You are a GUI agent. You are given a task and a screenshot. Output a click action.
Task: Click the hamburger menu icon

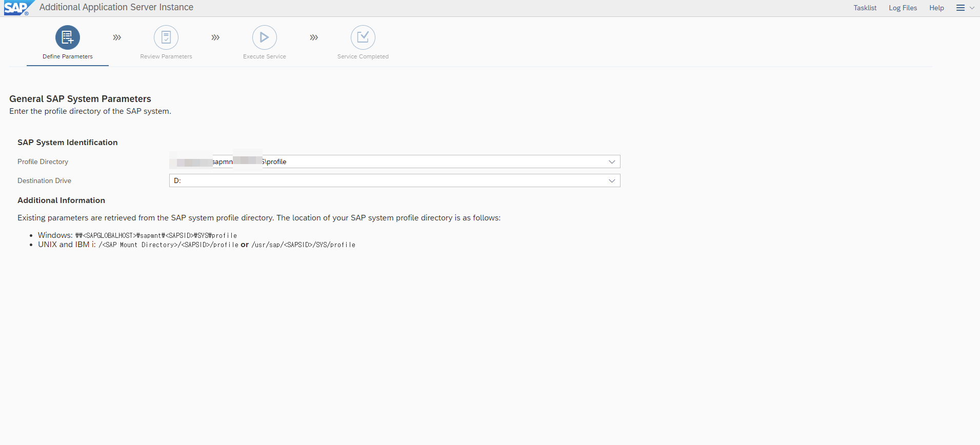(961, 8)
